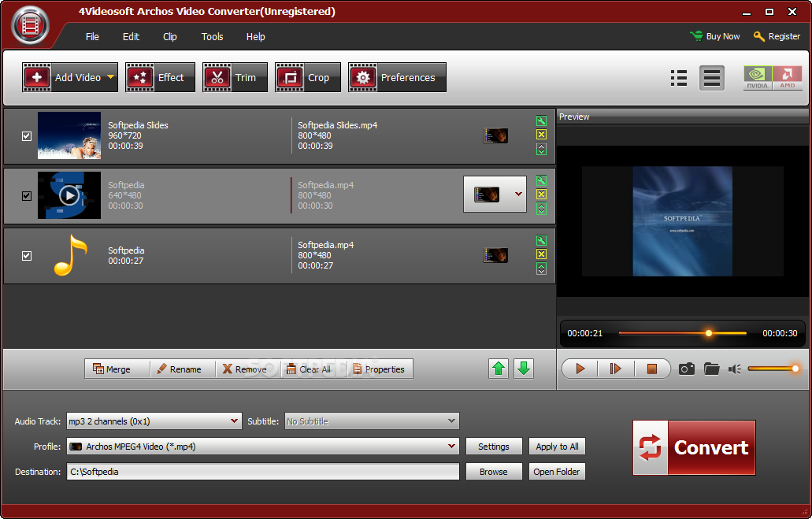812x519 pixels.
Task: Play the Softpedia video thumbnail
Action: click(69, 195)
